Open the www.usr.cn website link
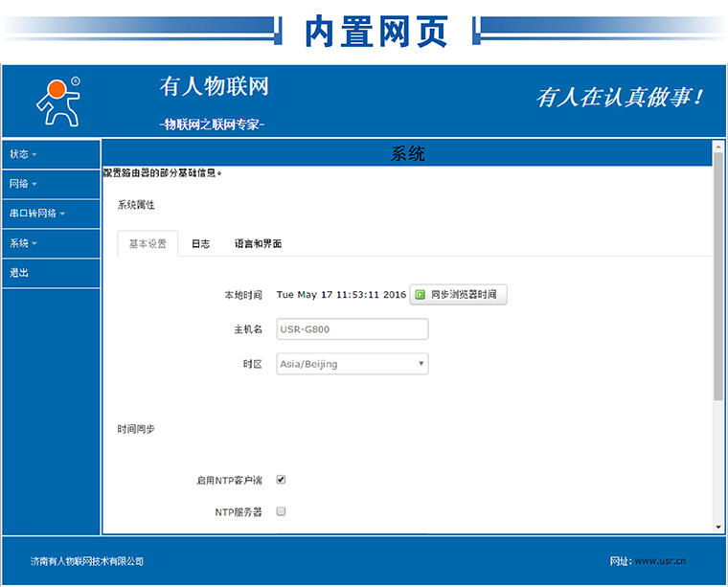Screen dimensions: 728x587 [660, 561]
